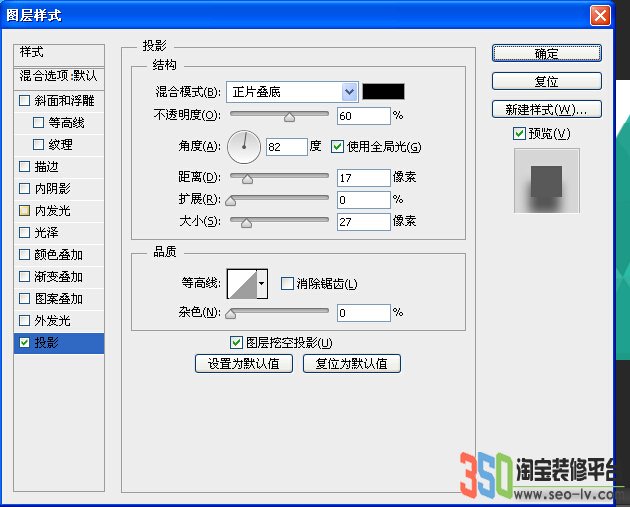Click the 角度 value field showing 82
This screenshot has height=507, width=630.
tap(286, 147)
